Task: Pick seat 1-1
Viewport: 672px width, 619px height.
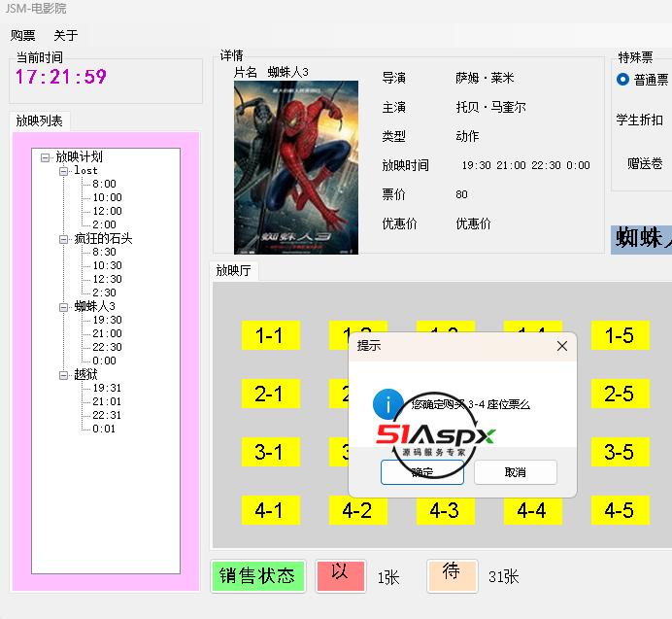Action: tap(270, 335)
